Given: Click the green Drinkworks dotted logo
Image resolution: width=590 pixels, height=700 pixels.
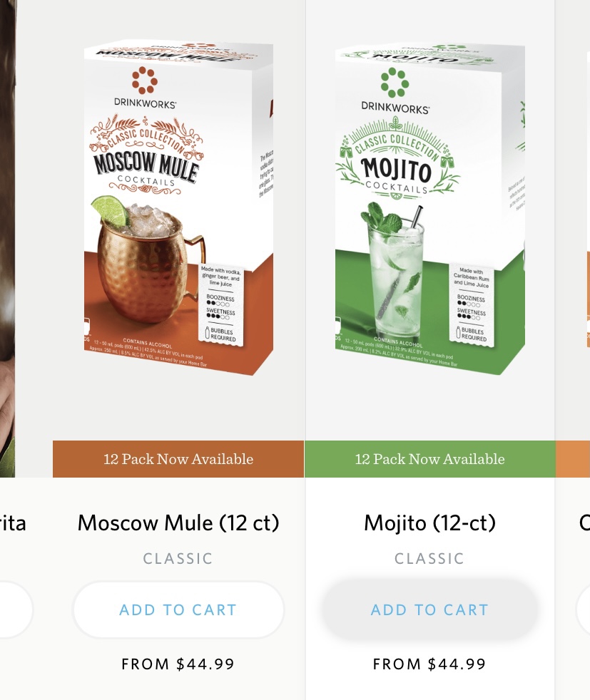Looking at the screenshot, I should coord(395,83).
